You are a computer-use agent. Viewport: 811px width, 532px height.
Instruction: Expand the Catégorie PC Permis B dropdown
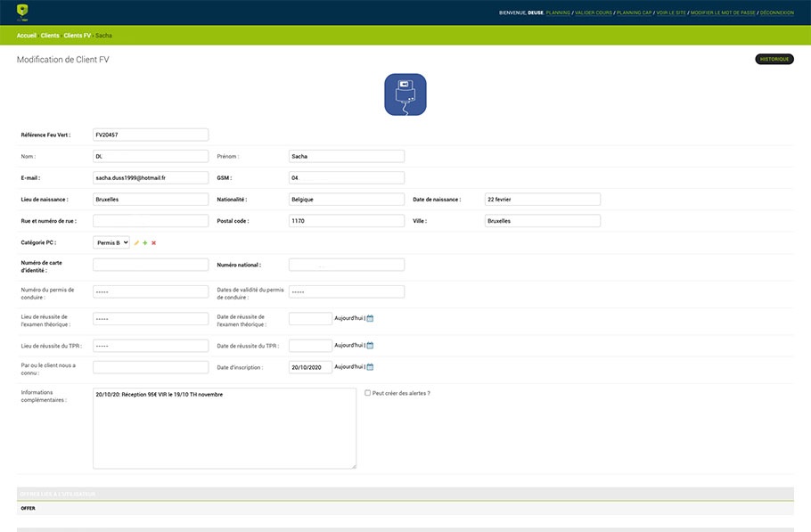tap(111, 242)
